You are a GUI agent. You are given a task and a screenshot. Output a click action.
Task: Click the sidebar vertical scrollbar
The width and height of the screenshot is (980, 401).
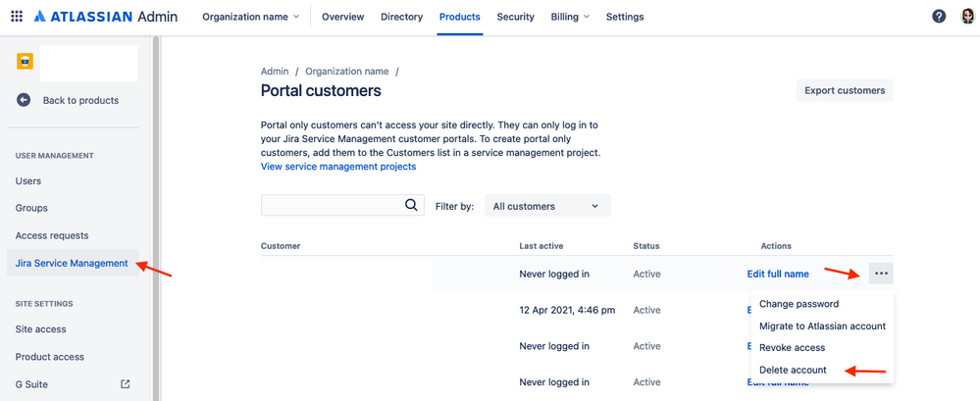[x=157, y=218]
